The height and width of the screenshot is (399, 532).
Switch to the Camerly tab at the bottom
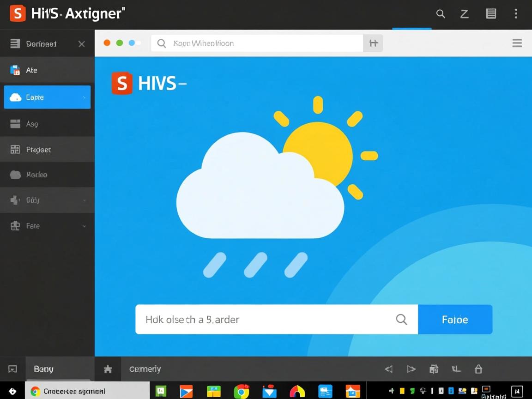[145, 369]
